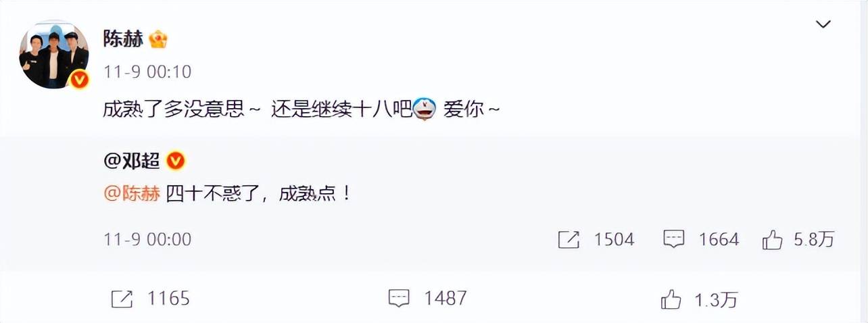Open the 11-9 00:10 post timestamp

(147, 71)
